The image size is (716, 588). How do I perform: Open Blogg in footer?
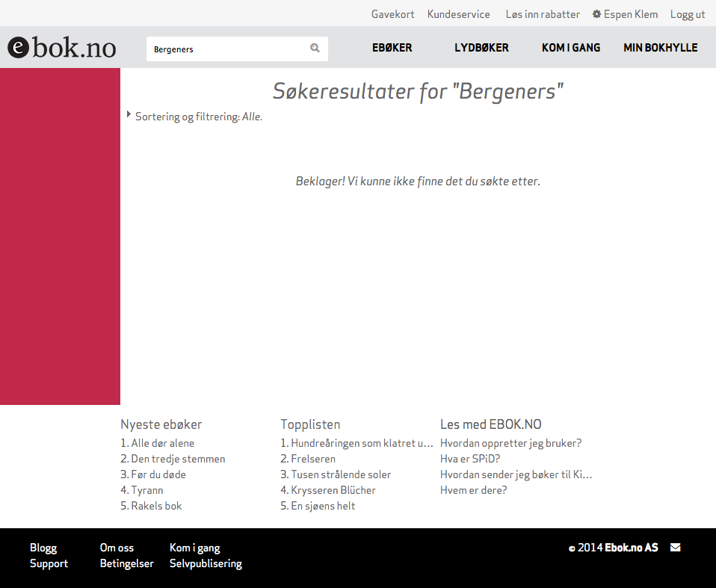pos(43,548)
